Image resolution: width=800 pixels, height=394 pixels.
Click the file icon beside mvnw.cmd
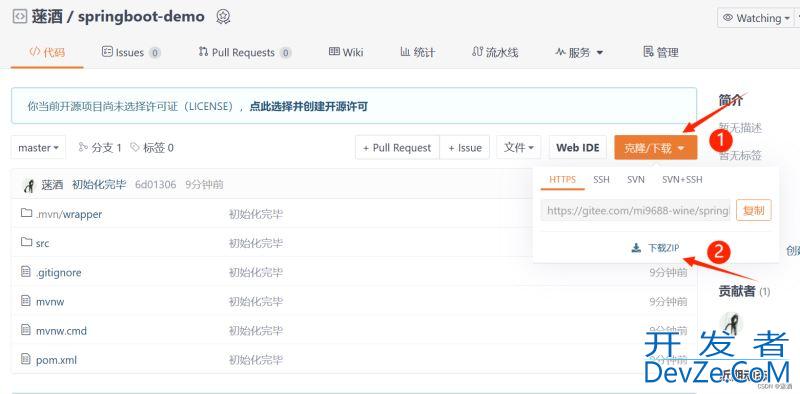pos(26,330)
